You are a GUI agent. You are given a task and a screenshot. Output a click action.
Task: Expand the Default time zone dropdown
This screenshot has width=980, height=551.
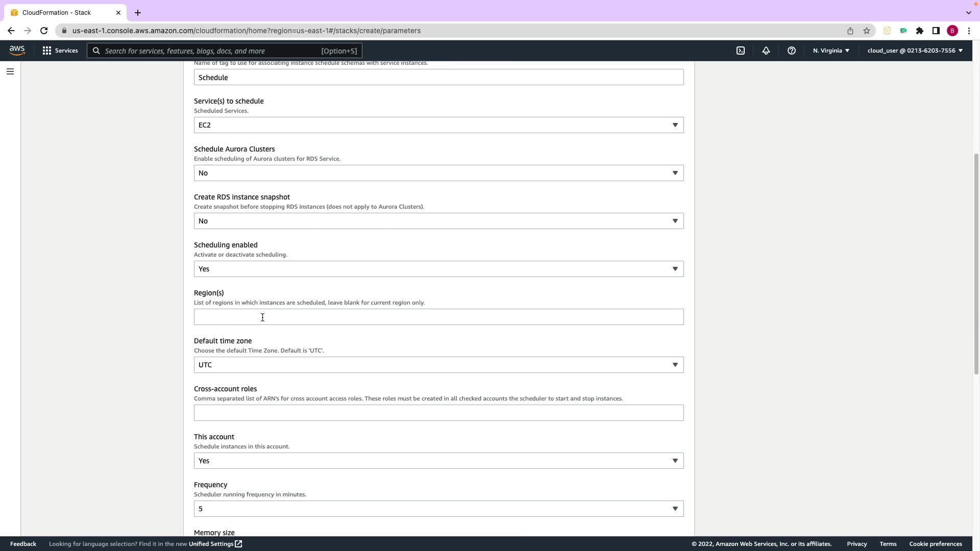[x=438, y=365]
